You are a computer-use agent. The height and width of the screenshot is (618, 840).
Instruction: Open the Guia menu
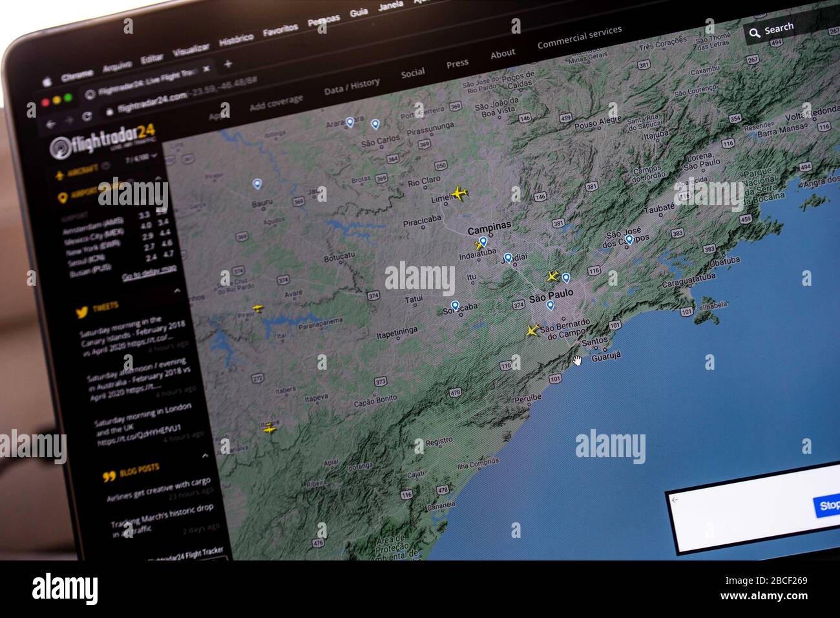click(x=359, y=13)
